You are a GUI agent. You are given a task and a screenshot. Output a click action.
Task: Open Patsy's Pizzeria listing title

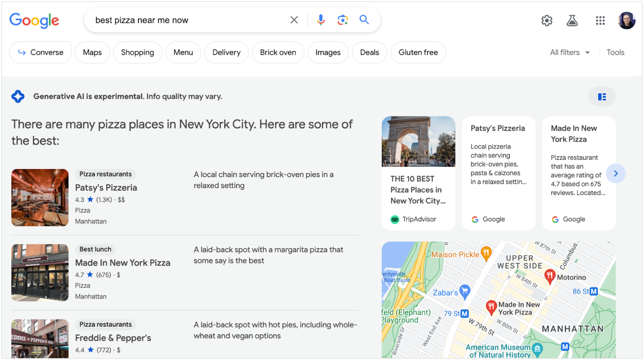[x=106, y=188]
